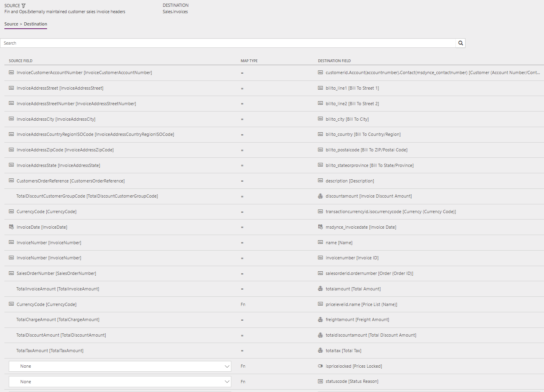This screenshot has height=392, width=544.
Task: Click the status icon beside statuscode
Action: click(320, 381)
